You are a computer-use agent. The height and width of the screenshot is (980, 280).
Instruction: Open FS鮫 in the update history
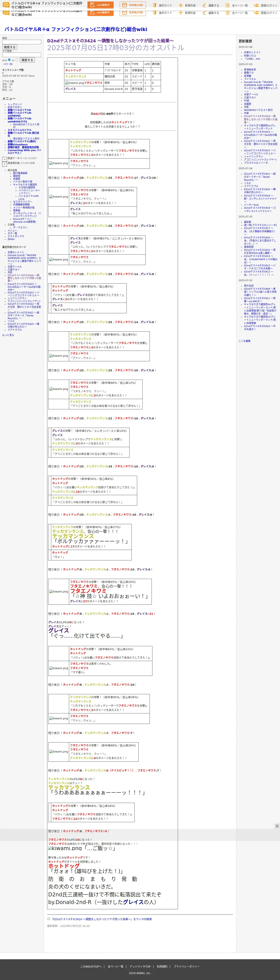(x=247, y=101)
